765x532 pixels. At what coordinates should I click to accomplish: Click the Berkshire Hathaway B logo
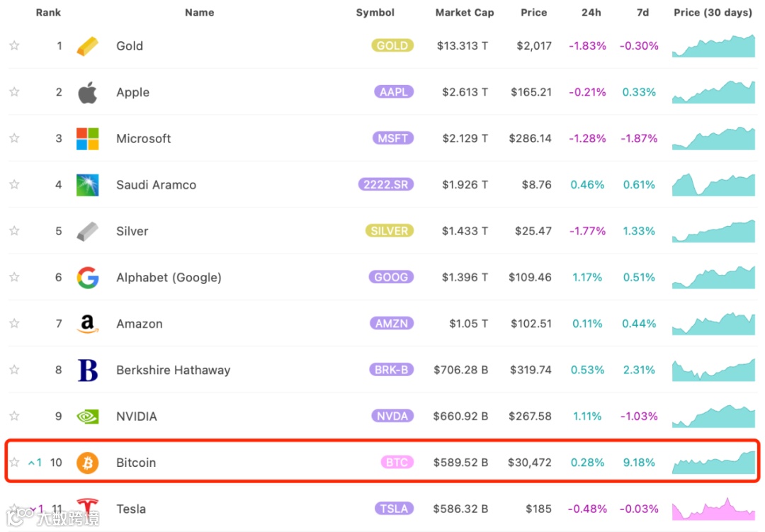pos(87,370)
